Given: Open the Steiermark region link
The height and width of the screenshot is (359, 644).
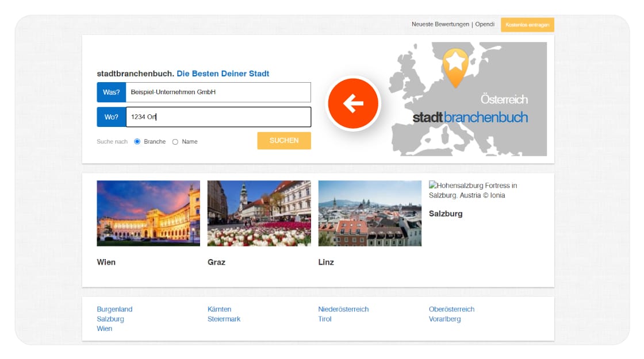Looking at the screenshot, I should click(224, 319).
